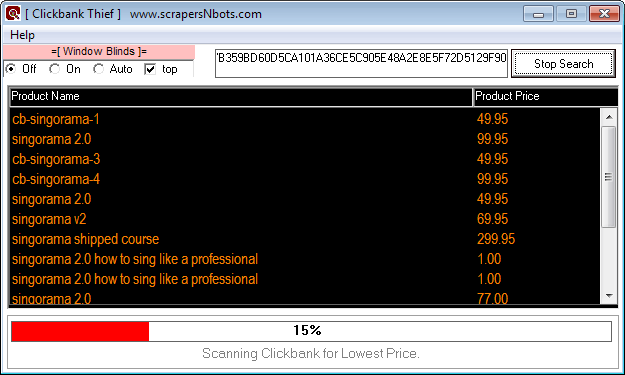Viewport: 625px width, 375px height.
Task: Click the Clickbank Thief app icon in title bar
Action: click(13, 14)
